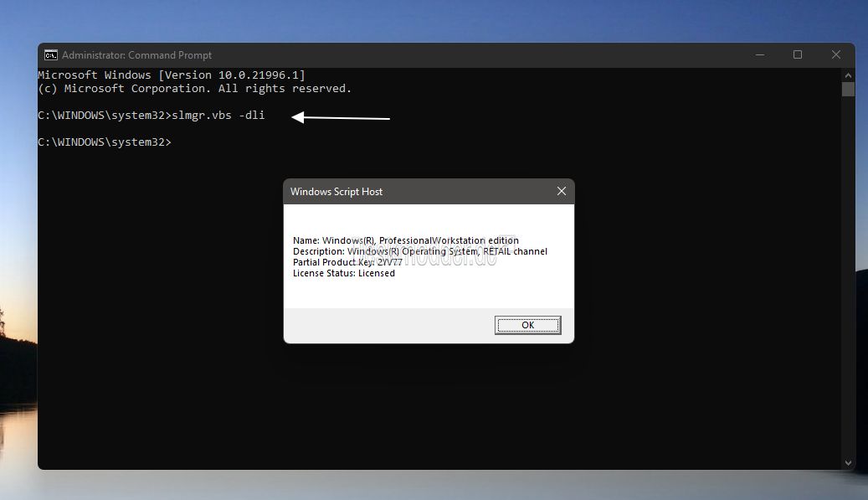Screen dimensions: 868x500
Task: Close the Administrator Command Prompt window
Action: point(836,54)
